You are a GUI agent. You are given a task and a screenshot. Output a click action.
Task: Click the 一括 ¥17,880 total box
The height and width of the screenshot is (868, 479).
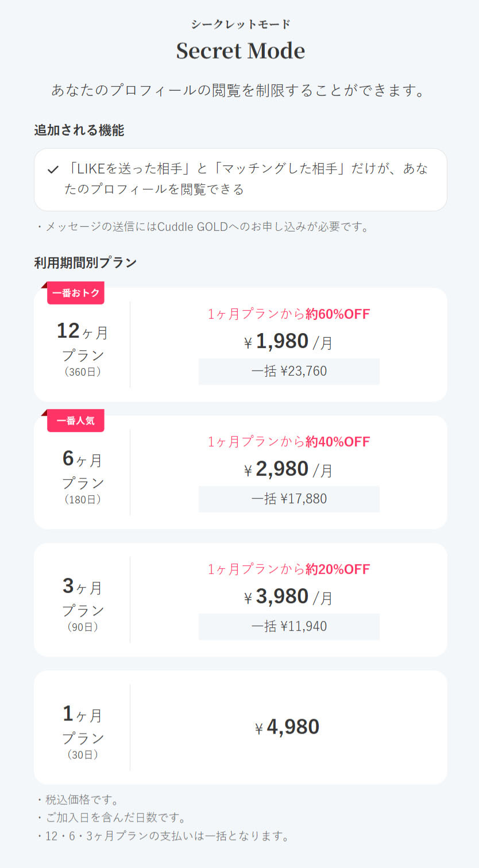pyautogui.click(x=289, y=499)
